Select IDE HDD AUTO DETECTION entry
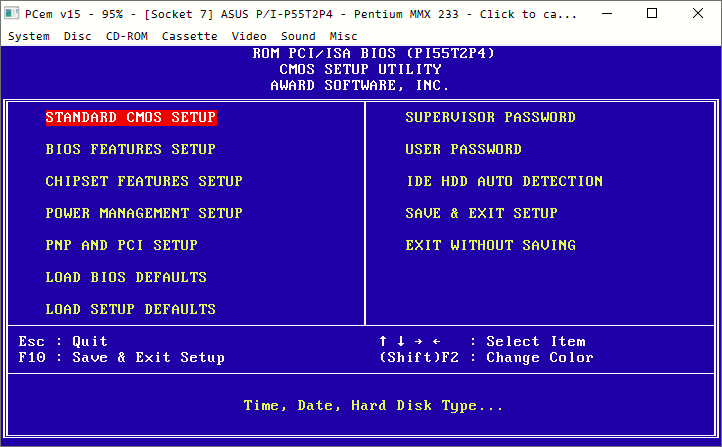This screenshot has height=447, width=722. (x=504, y=181)
